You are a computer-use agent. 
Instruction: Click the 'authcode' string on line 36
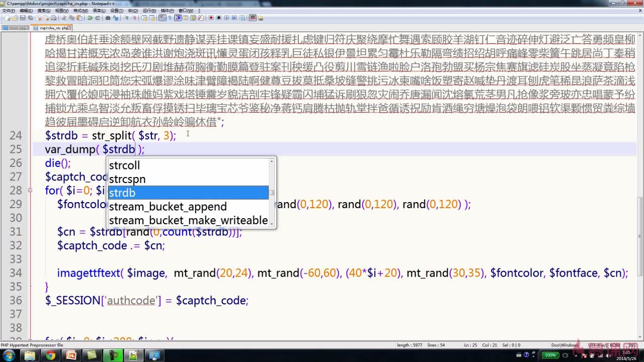(x=131, y=301)
